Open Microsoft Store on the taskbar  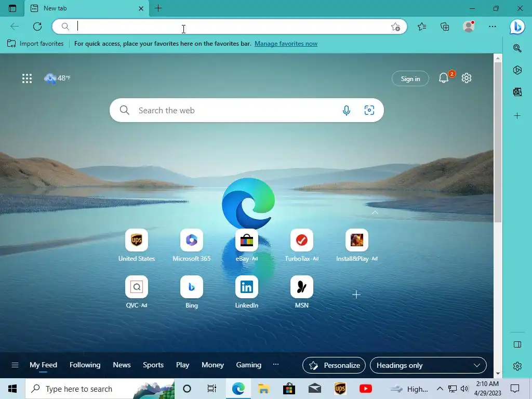289,389
